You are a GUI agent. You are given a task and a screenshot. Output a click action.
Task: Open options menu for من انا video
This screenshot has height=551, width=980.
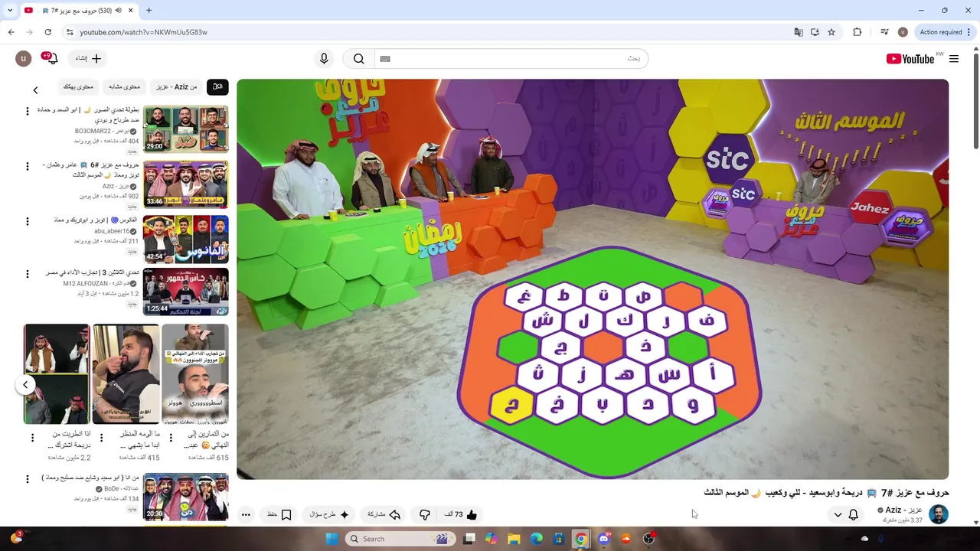coord(28,479)
